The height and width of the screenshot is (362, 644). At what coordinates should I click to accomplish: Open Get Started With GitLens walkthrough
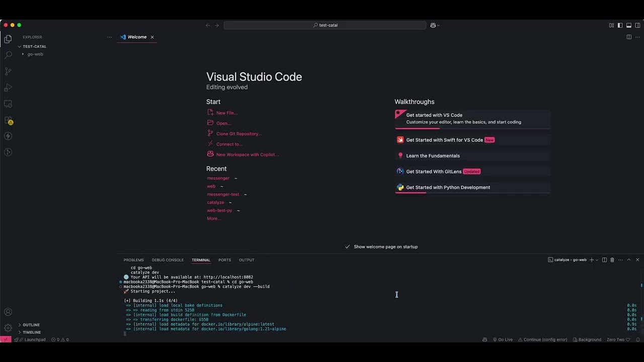pos(472,171)
